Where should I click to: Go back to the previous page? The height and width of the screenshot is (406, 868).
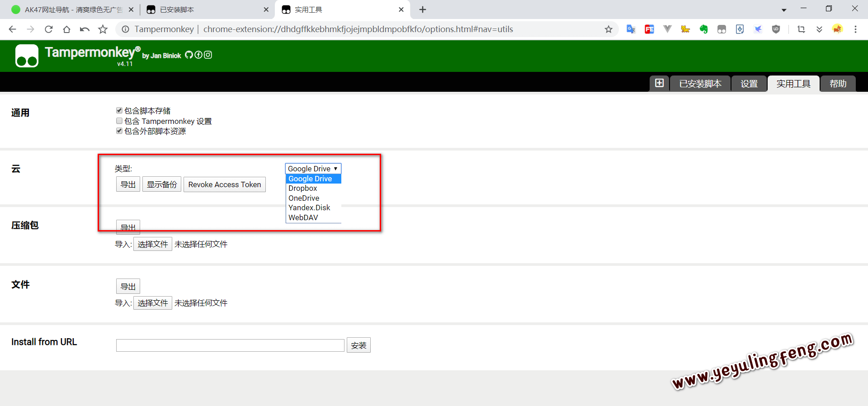(x=12, y=29)
